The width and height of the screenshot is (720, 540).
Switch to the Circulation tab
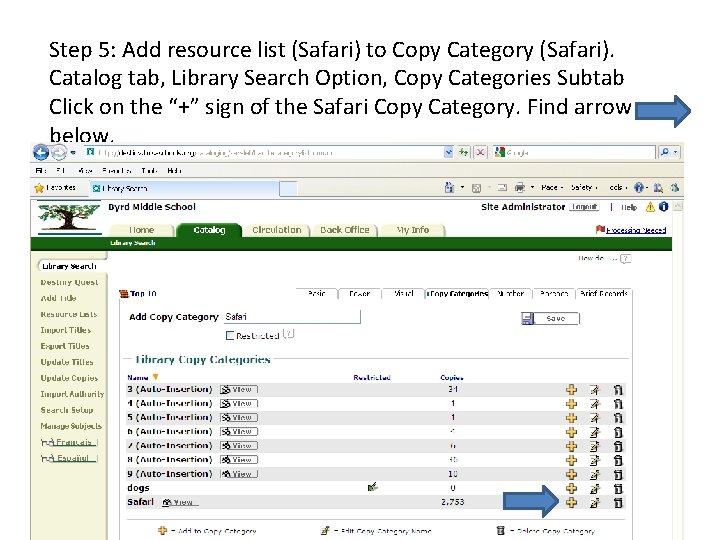[277, 230]
